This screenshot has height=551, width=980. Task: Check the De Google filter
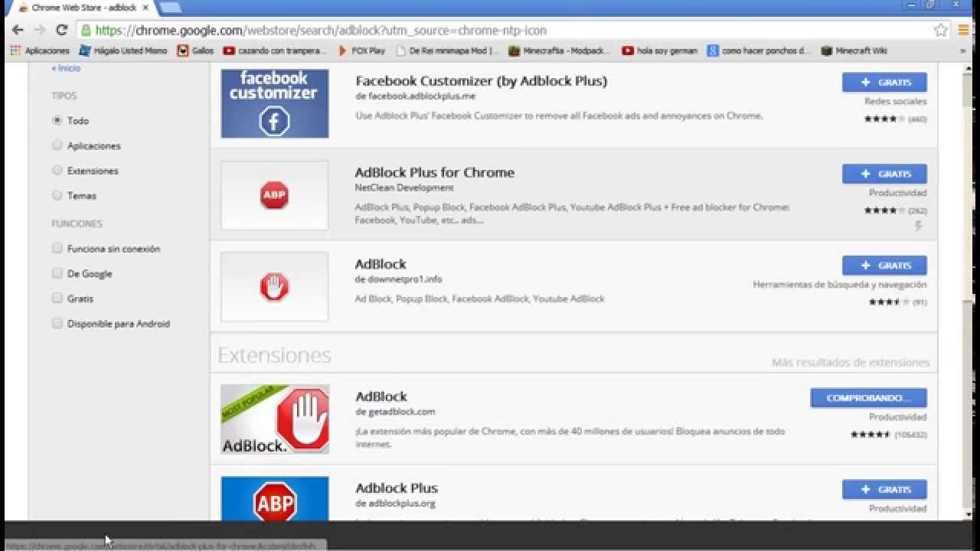pyautogui.click(x=57, y=273)
